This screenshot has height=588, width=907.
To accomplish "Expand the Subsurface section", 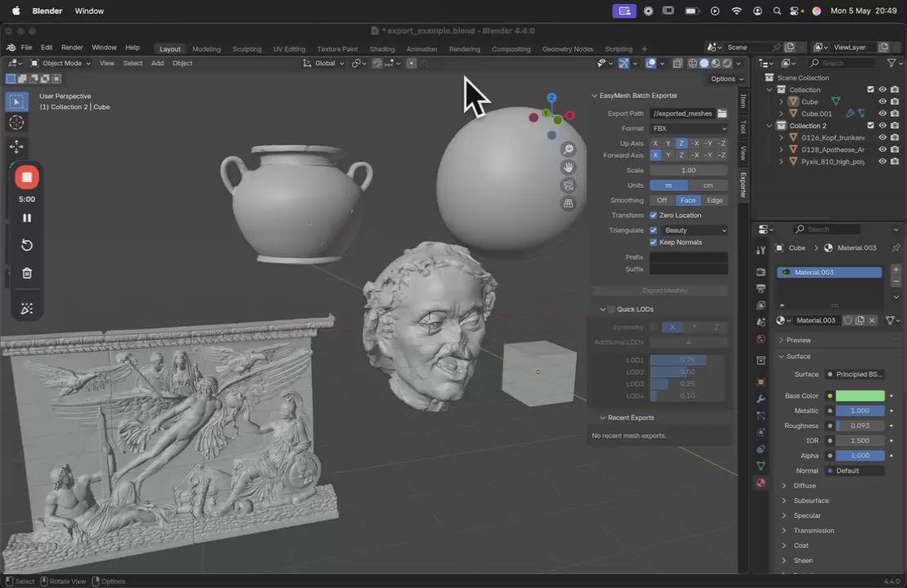I will [784, 501].
